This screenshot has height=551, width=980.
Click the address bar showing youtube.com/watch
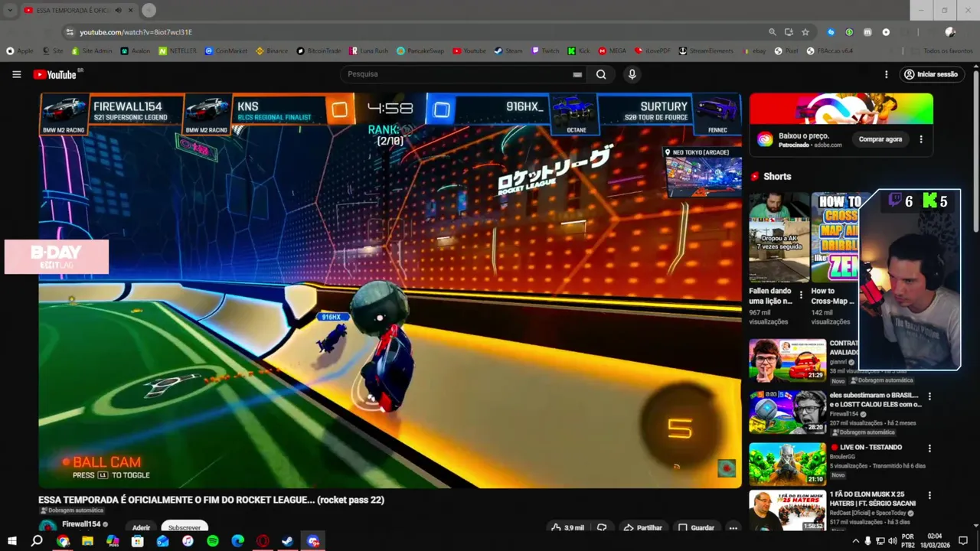point(413,32)
